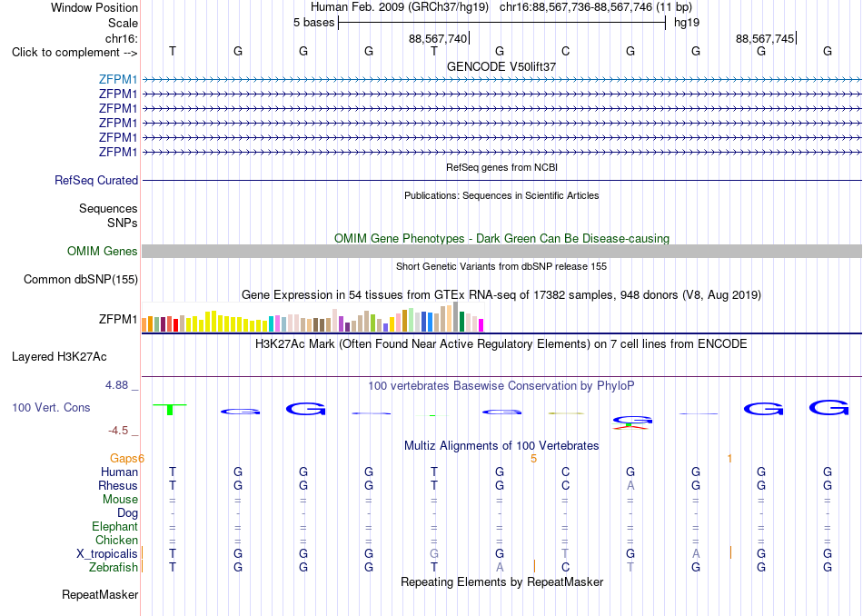Click the highlighted light-blue ZFPM1 transcript label
Viewport: 863px width, 616px height.
click(x=118, y=79)
